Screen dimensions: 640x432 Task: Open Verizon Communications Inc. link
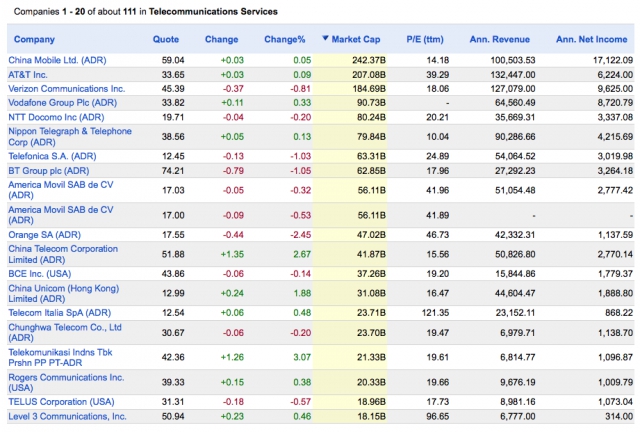(x=67, y=89)
